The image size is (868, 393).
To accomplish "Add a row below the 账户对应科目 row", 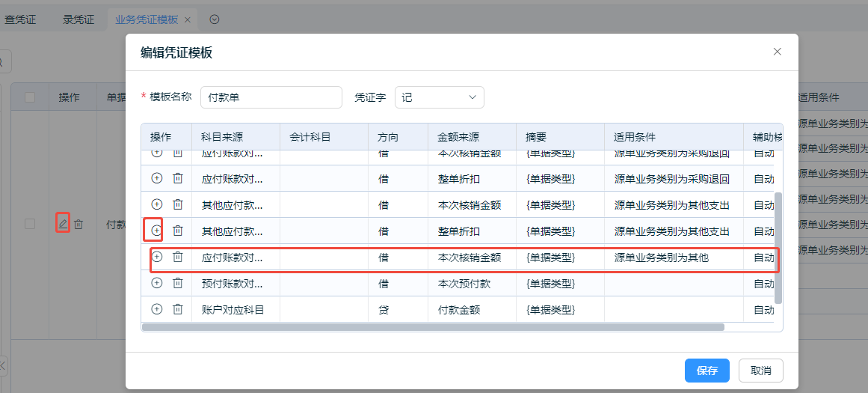I will [156, 308].
